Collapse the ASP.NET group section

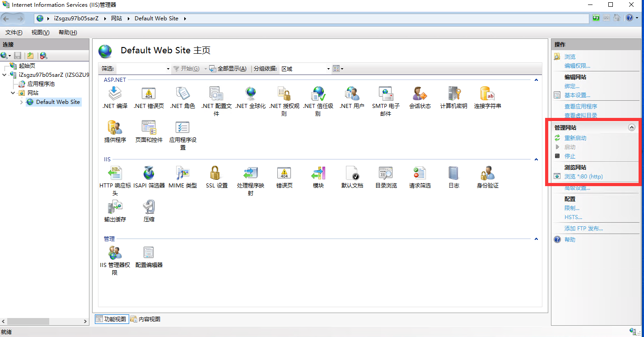point(536,80)
